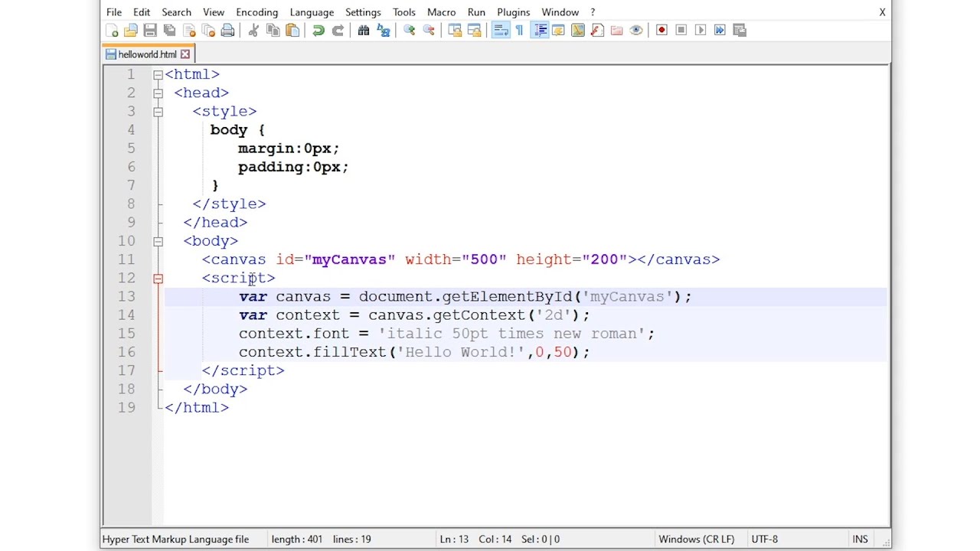Image resolution: width=980 pixels, height=551 pixels.
Task: Click the Close All documents icon
Action: coord(208,30)
